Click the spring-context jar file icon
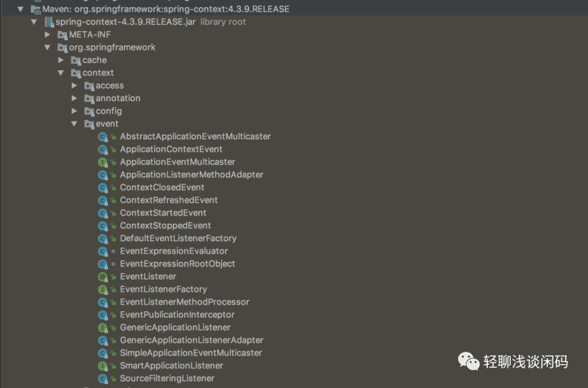Image resolution: width=588 pixels, height=388 pixels. (x=49, y=22)
